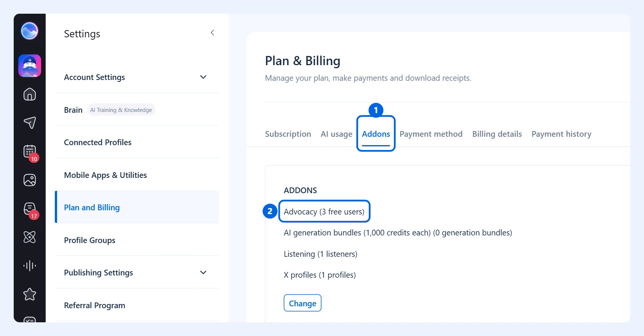Viewport: 644px width, 336px height.
Task: Open calendar icon with 10 badge
Action: (30, 152)
